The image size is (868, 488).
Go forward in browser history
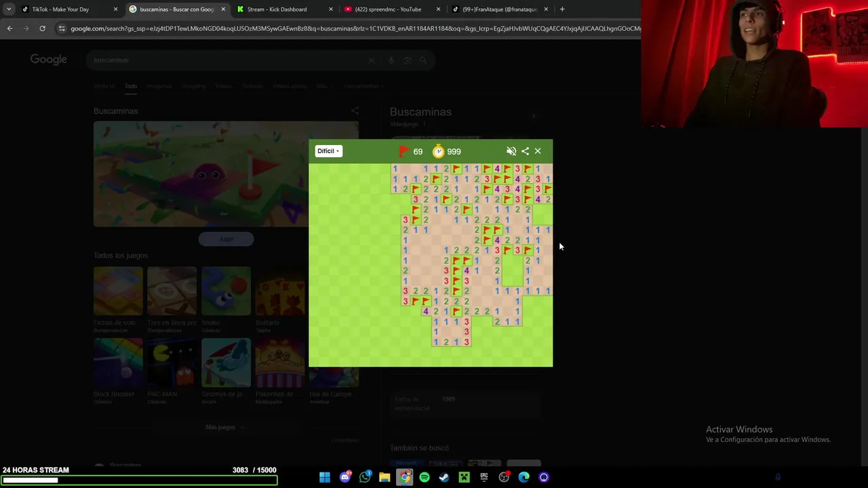(x=26, y=28)
